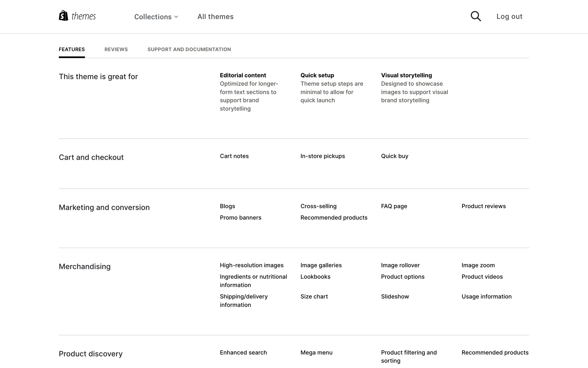Go to the All themes page
Screen dimensions: 588x368
(x=215, y=17)
